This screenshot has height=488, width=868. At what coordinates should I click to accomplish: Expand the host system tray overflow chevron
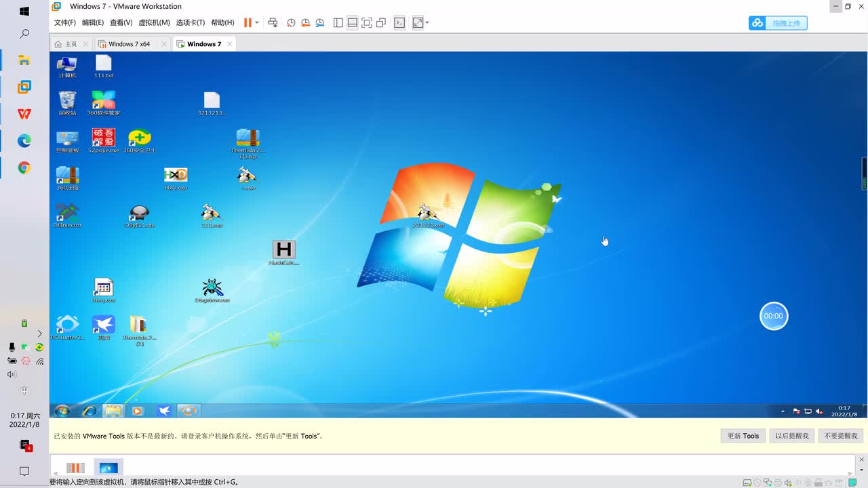(x=39, y=333)
